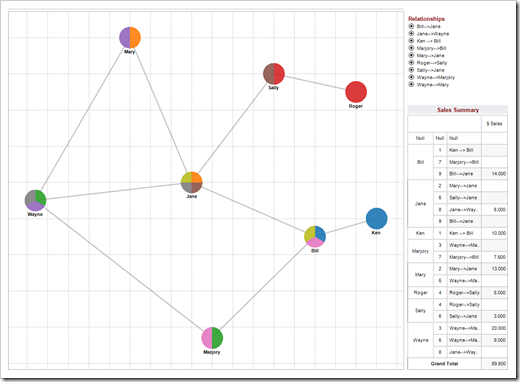Click the 6.000 sales value

(x=499, y=293)
